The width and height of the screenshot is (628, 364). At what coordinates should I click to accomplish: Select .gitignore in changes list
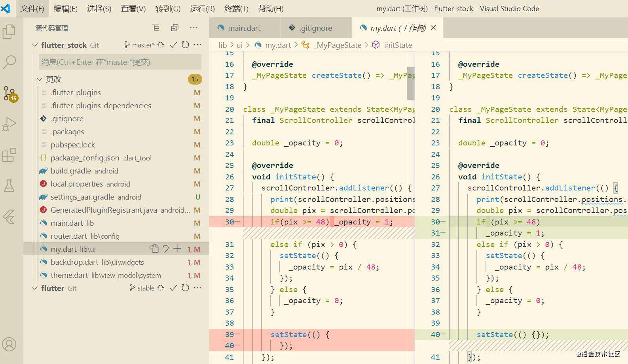tap(116, 119)
